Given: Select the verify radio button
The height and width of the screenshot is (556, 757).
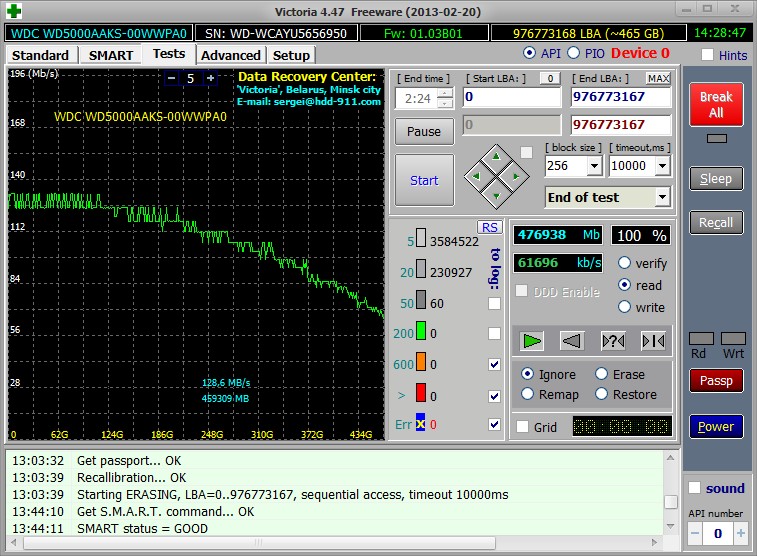Looking at the screenshot, I should 625,263.
